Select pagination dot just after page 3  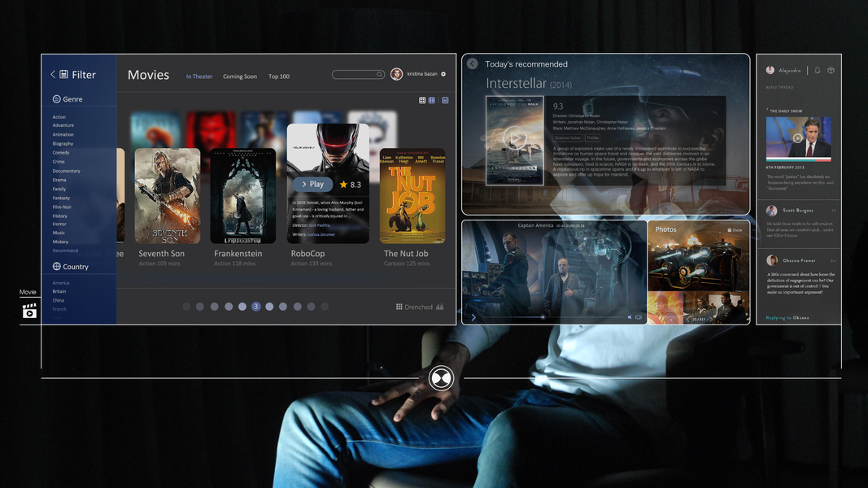[x=269, y=307]
